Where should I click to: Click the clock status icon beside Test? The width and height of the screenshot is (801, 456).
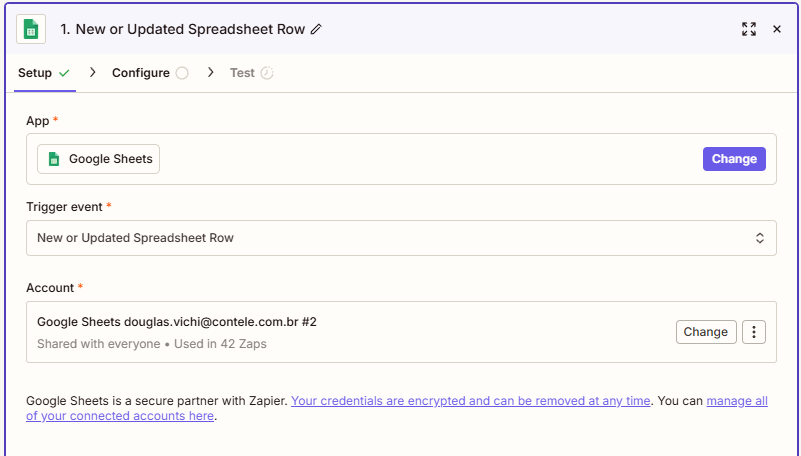267,73
